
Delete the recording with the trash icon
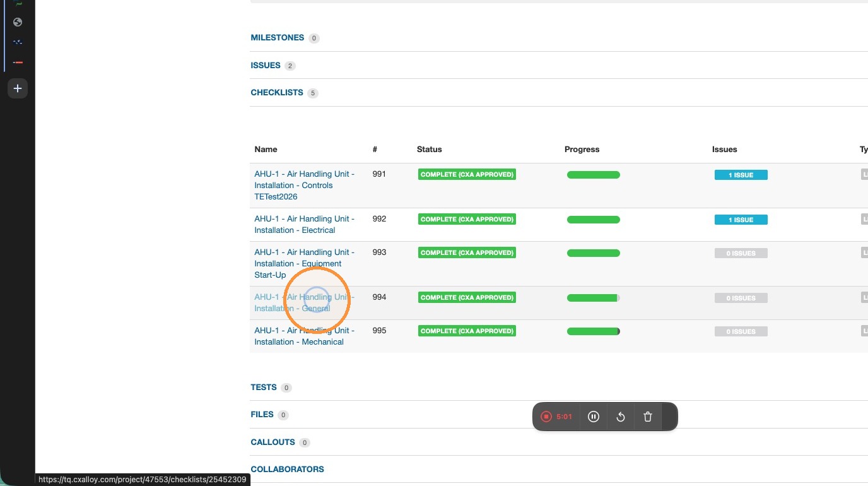point(648,417)
